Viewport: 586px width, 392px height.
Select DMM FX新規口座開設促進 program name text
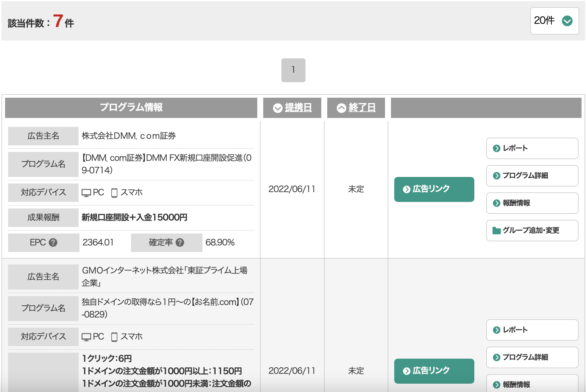pos(167,164)
